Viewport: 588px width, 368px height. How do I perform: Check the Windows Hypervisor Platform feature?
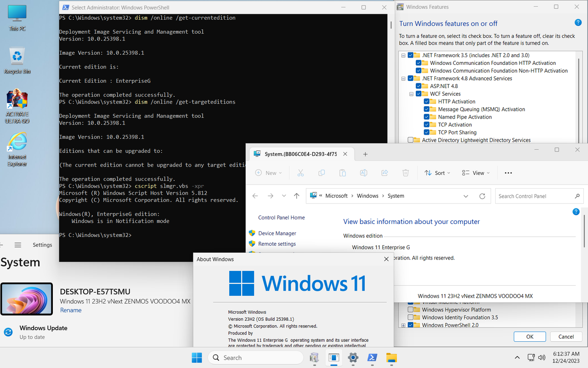tap(411, 310)
